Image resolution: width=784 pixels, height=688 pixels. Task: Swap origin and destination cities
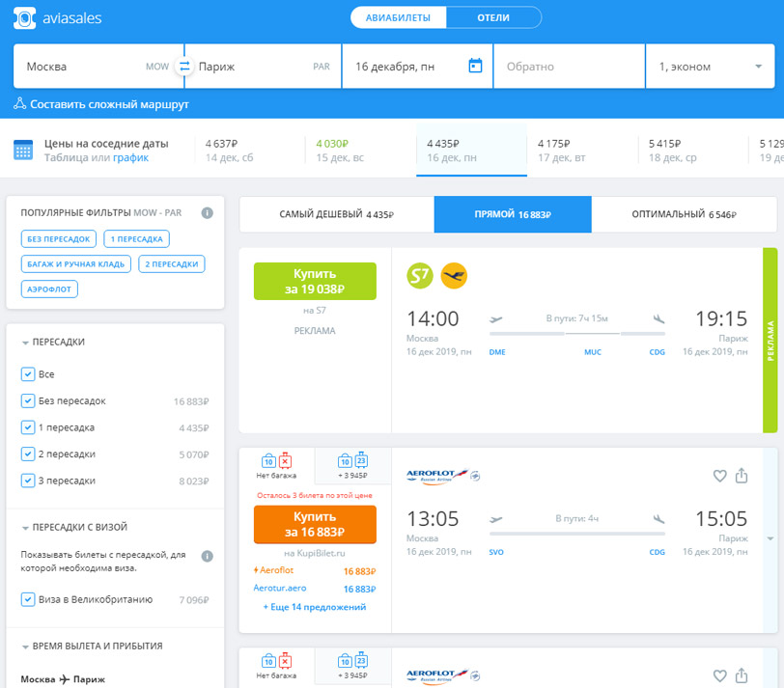pyautogui.click(x=184, y=67)
